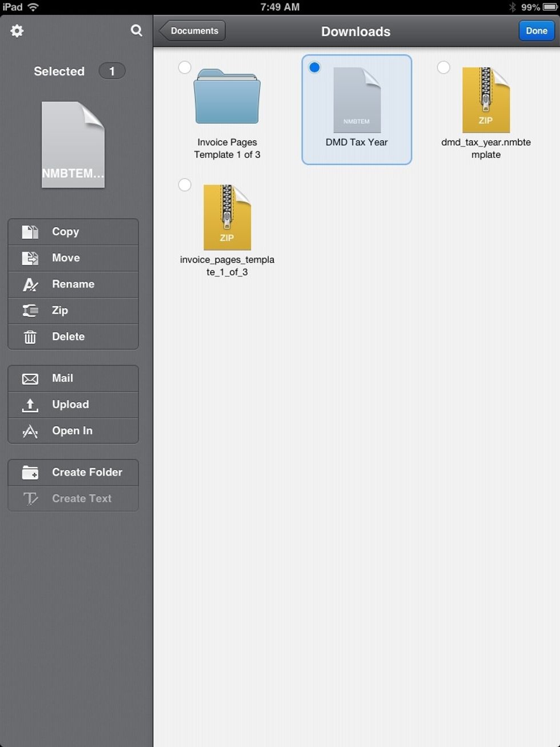Tap the selected NMBTEM file preview thumbnail
Viewport: 560px width, 747px height.
[x=73, y=145]
